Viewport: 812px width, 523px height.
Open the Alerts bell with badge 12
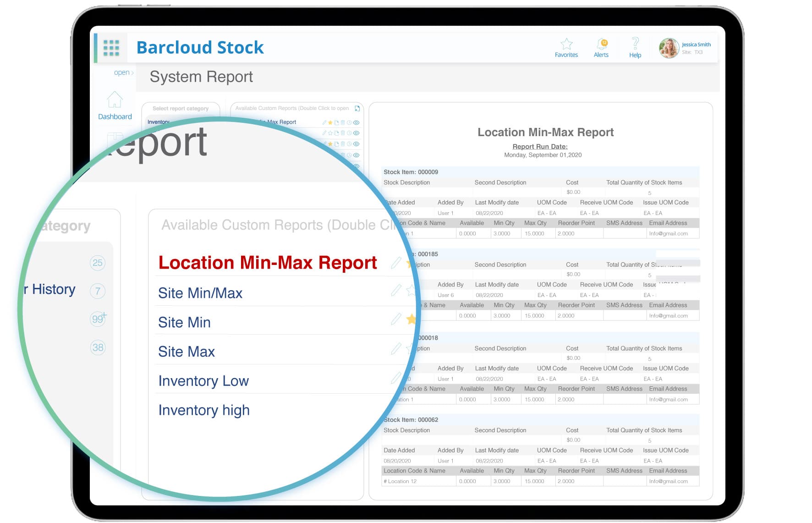602,44
